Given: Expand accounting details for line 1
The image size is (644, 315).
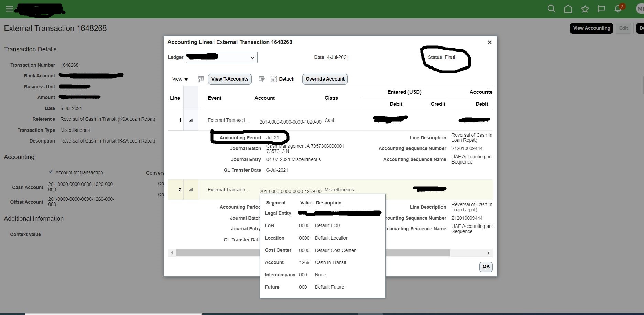Looking at the screenshot, I should 191,120.
